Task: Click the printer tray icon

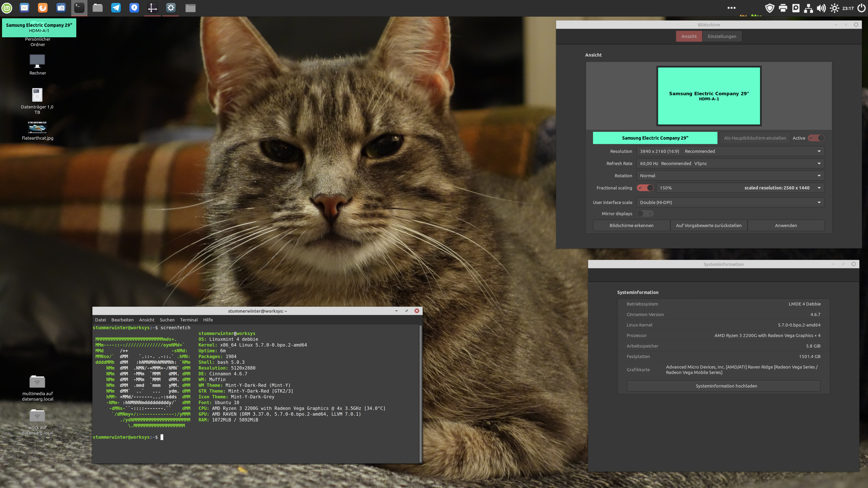Action: point(783,8)
